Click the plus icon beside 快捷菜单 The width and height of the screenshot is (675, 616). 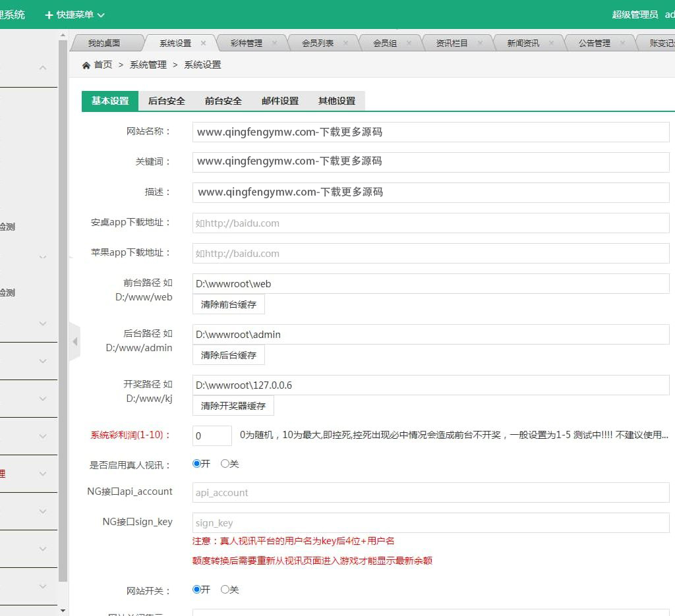(49, 14)
